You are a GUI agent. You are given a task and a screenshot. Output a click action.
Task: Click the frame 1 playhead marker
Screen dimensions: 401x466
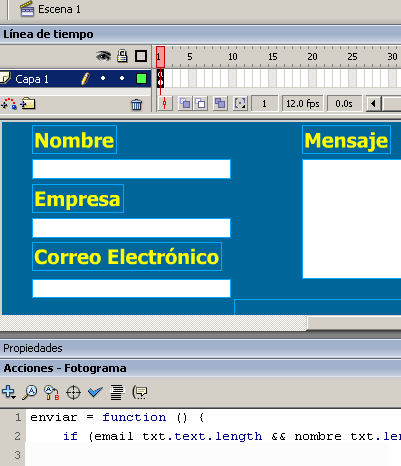tap(160, 57)
